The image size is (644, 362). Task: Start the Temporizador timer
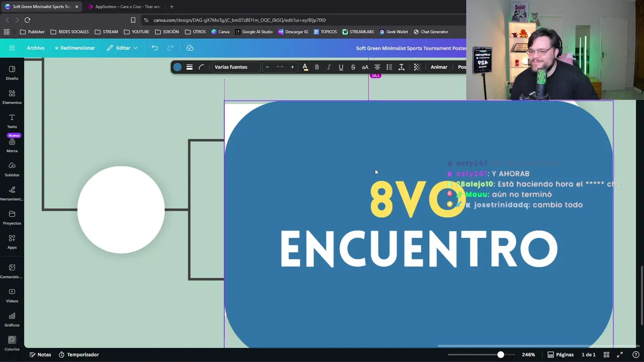pos(78,354)
